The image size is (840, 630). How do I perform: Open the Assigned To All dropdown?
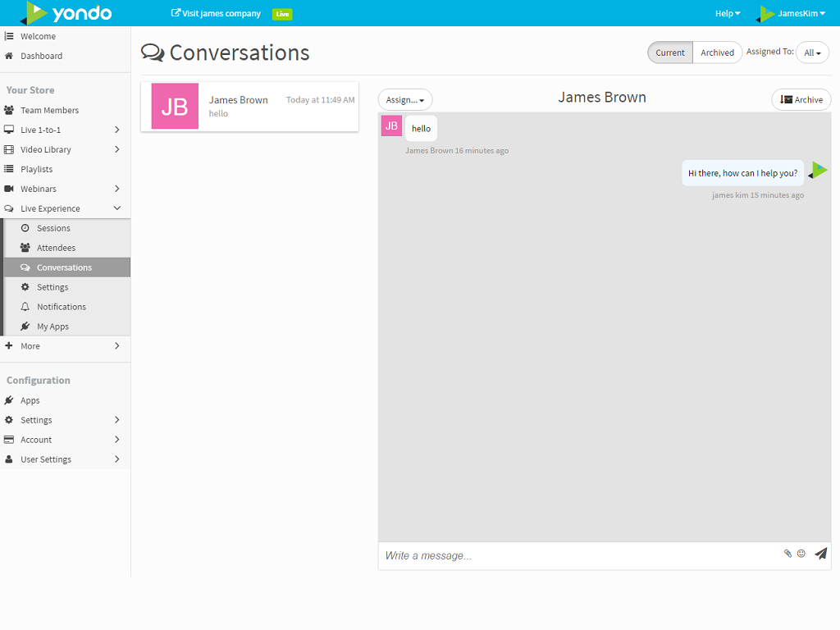[x=812, y=52]
